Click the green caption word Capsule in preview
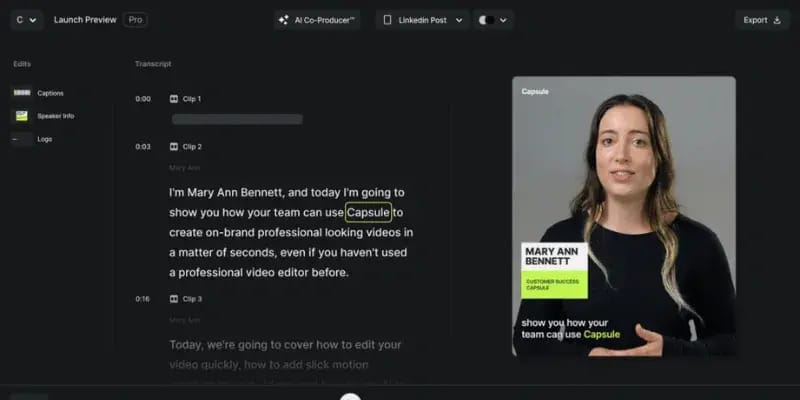Screen dimensions: 800x400 pos(602,335)
